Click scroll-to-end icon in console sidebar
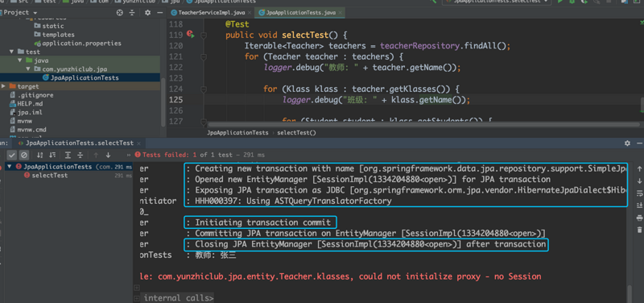Screen dimensions: 644x303 639,205
